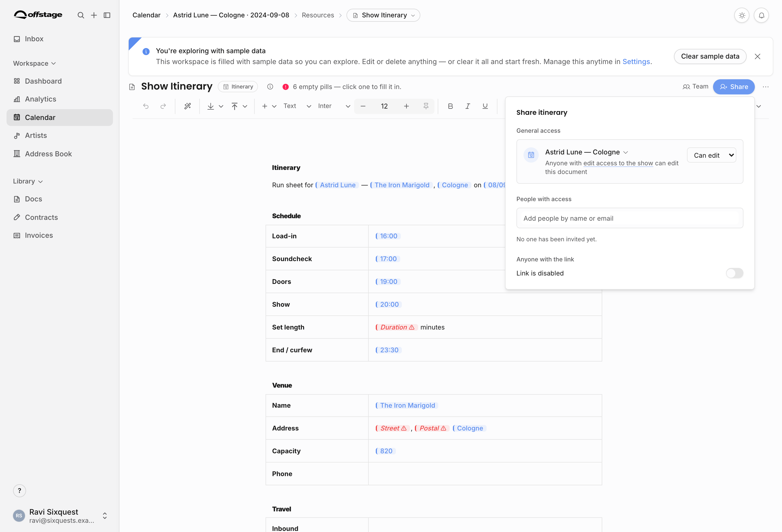Click the search magnifier icon in sidebar

(81, 15)
